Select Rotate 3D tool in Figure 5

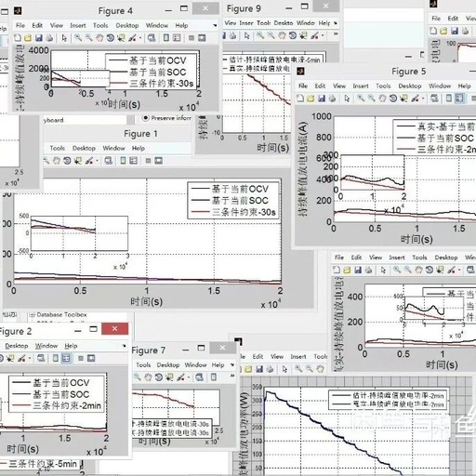pos(393,99)
